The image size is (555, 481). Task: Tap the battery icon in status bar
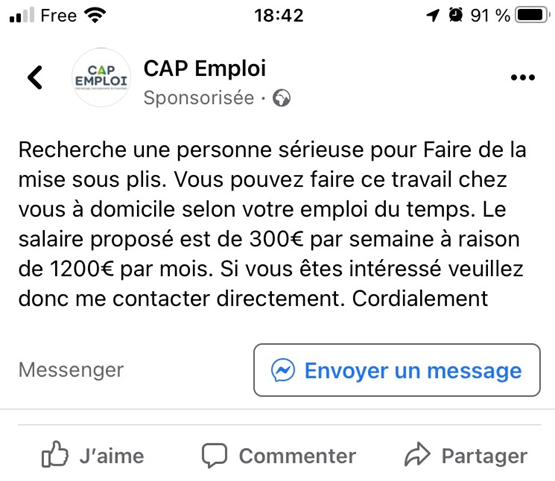pyautogui.click(x=533, y=15)
